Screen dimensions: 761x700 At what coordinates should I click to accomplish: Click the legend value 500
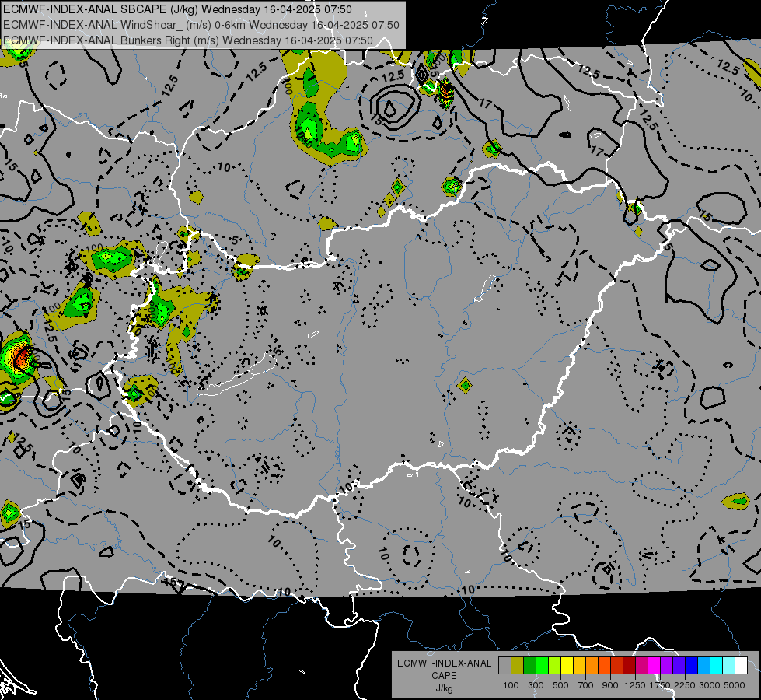[x=560, y=685]
